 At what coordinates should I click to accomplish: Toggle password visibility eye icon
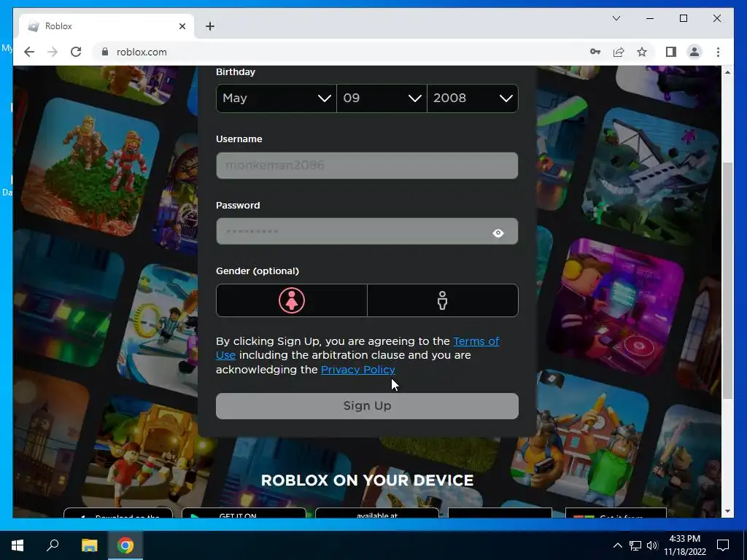pos(498,233)
